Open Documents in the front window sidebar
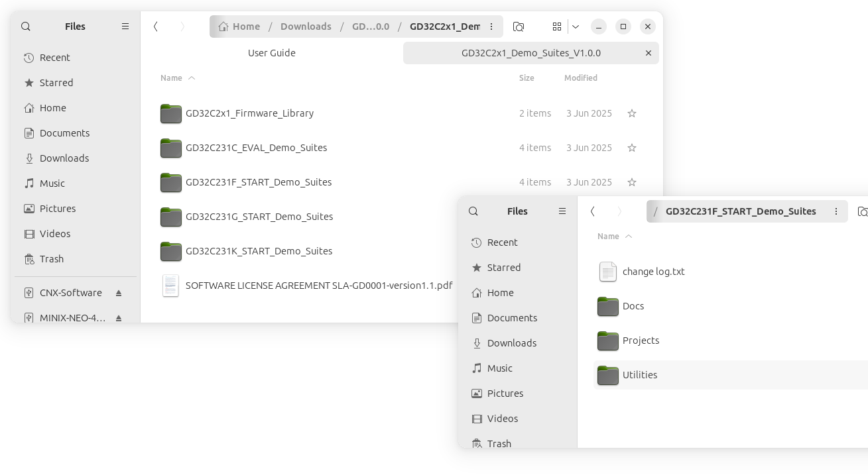Image resolution: width=868 pixels, height=475 pixels. pyautogui.click(x=517, y=318)
